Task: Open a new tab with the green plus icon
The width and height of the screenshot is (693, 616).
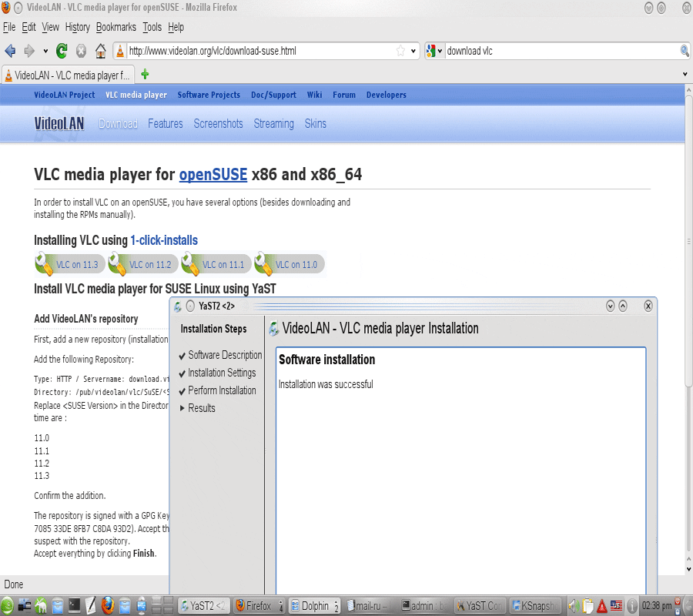Action: [x=144, y=75]
